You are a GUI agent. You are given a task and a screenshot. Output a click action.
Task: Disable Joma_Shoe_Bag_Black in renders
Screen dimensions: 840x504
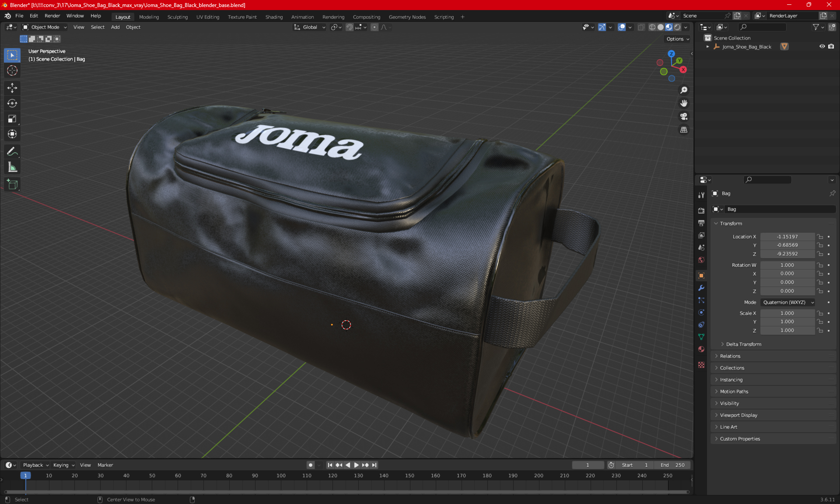(831, 46)
